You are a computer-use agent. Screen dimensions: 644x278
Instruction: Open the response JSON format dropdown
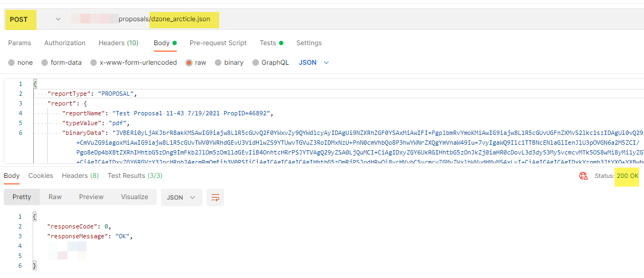pyautogui.click(x=181, y=197)
